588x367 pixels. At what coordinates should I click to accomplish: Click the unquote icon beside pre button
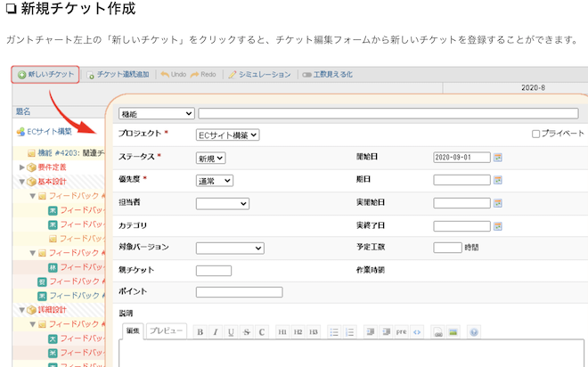click(x=386, y=332)
